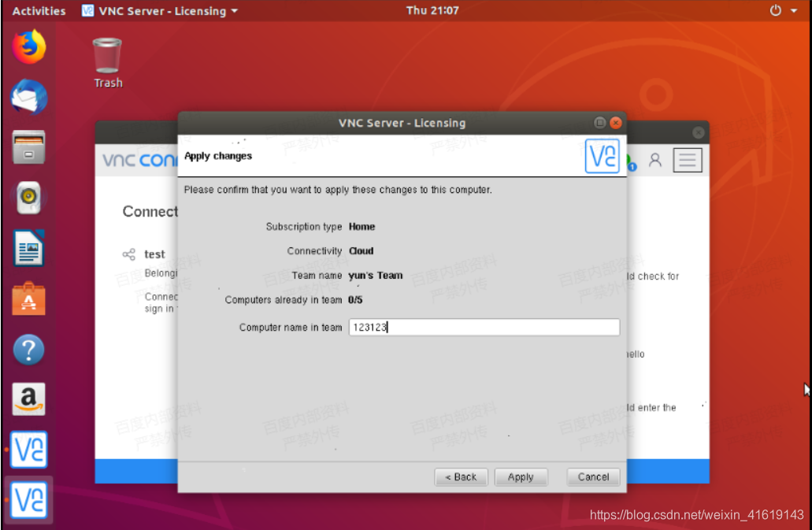Open the user account icon in VNC Connect
The width and height of the screenshot is (812, 530).
coord(655,160)
